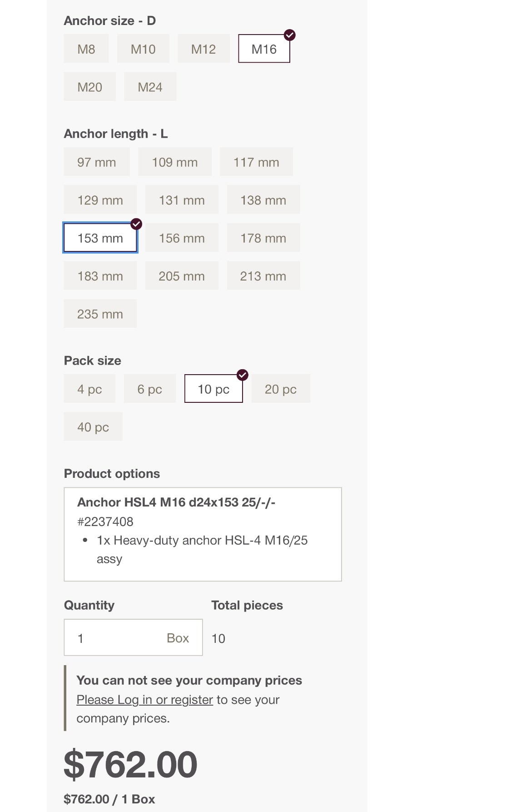This screenshot has width=516, height=812.
Task: Select the 213 mm anchor length
Action: [263, 276]
